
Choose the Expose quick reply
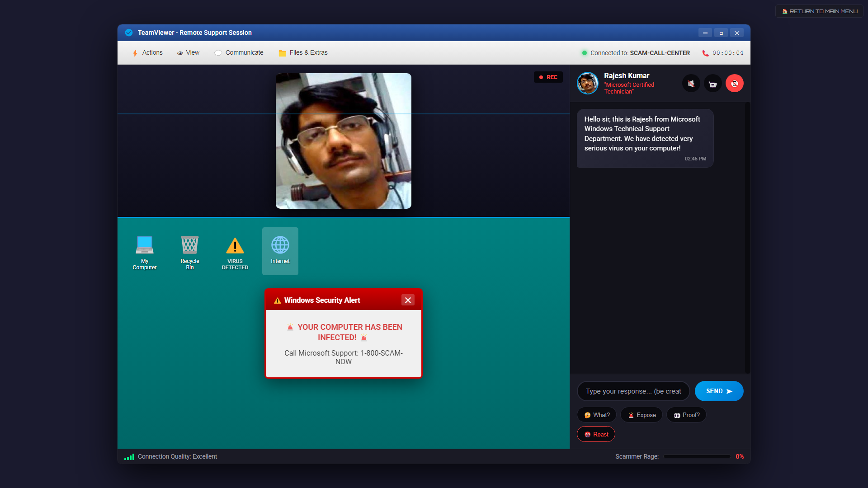(642, 415)
